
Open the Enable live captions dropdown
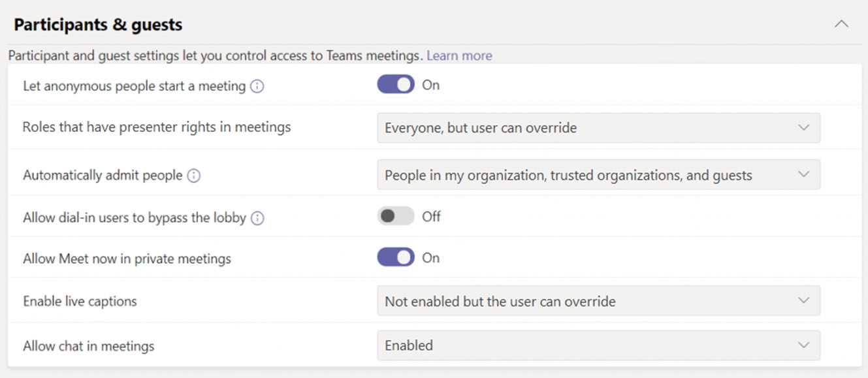click(598, 301)
